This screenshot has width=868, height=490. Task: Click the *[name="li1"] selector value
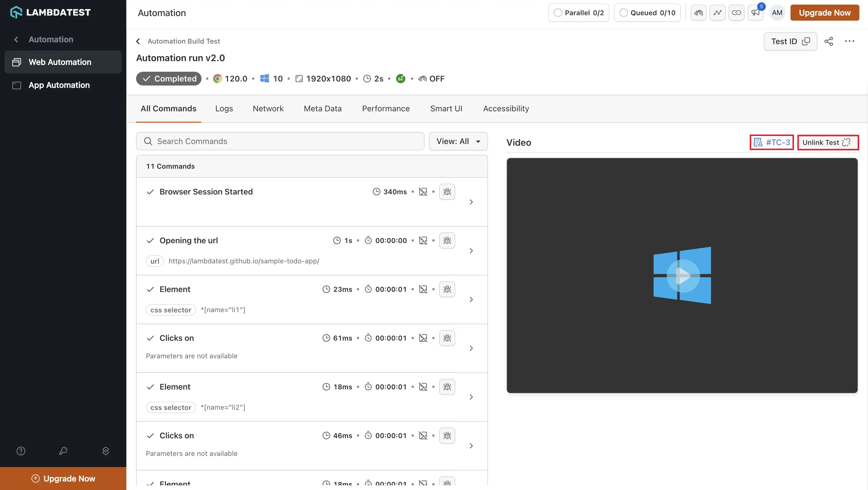[x=223, y=310]
